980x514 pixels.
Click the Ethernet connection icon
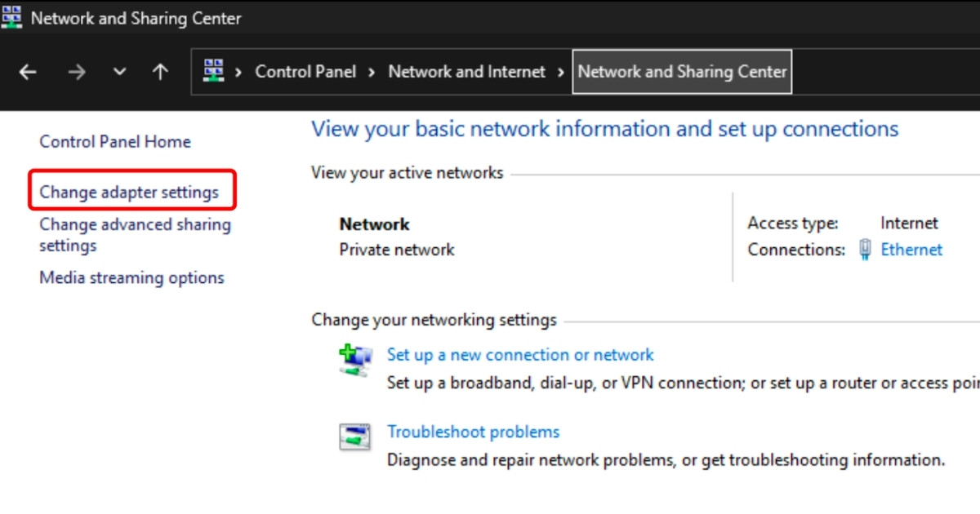[864, 250]
